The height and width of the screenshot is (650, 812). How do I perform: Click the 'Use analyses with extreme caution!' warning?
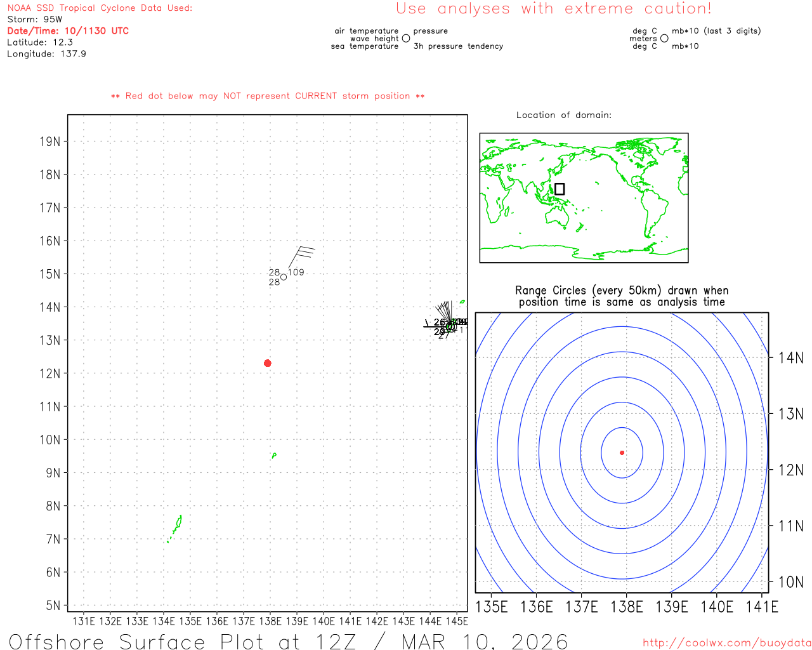554,9
